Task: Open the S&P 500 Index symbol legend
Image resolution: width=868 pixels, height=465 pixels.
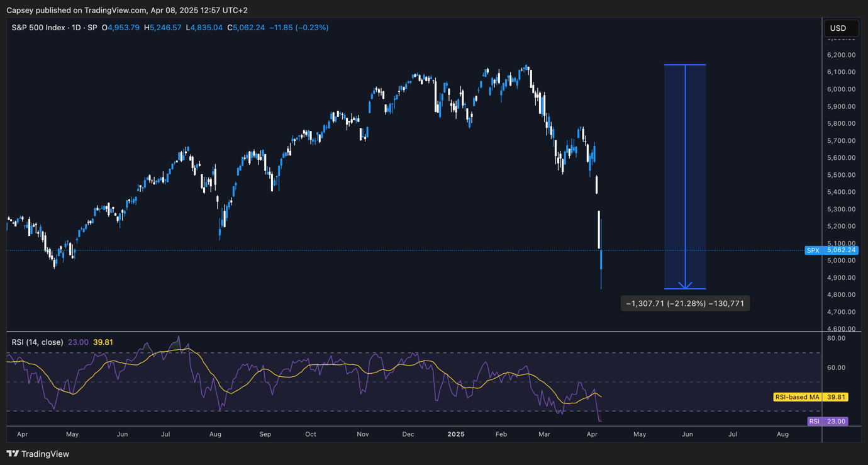Action: 38,28
